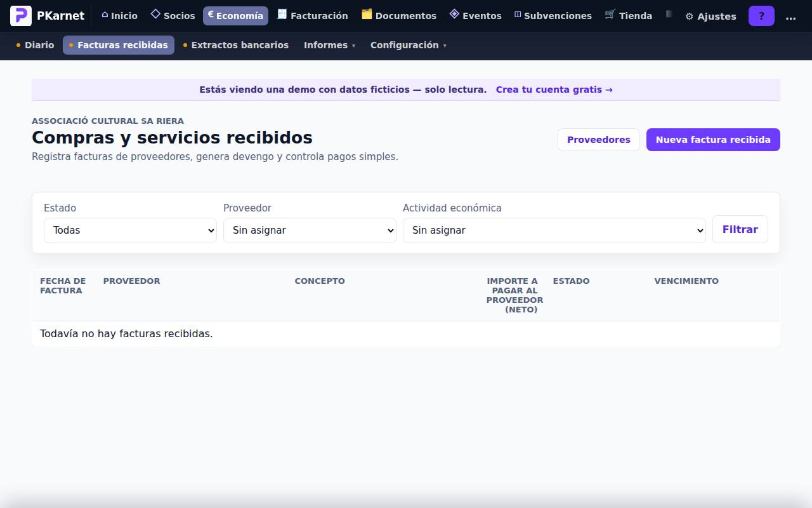Click the PKarnet logo icon
This screenshot has width=812, height=508.
click(21, 16)
